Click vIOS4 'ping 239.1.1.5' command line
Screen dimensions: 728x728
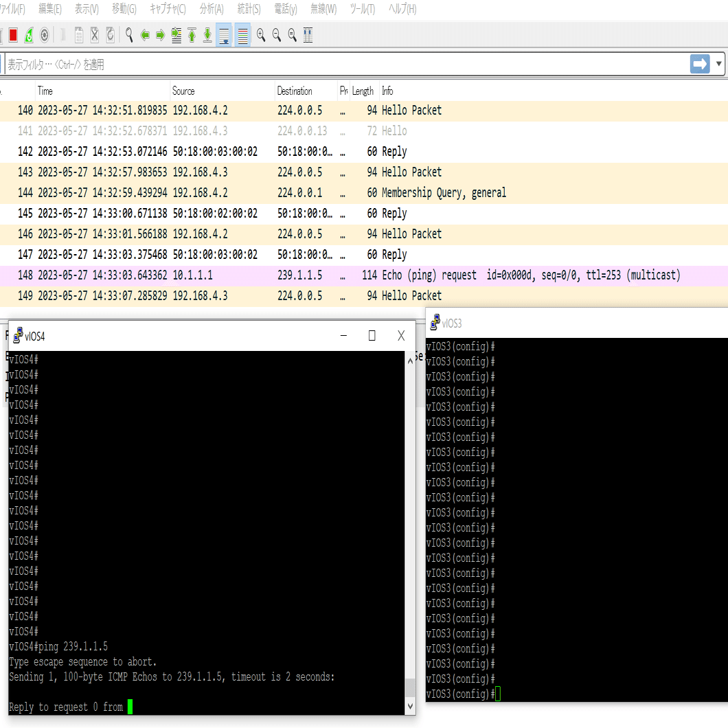tap(58, 646)
